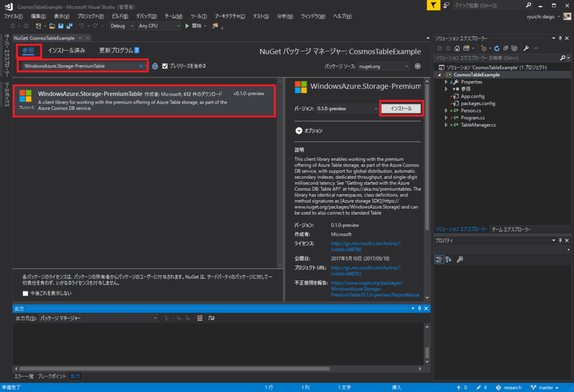Viewport: 574px width, 392px height.
Task: Switch to the Team Explorer tab
Action: 511,229
